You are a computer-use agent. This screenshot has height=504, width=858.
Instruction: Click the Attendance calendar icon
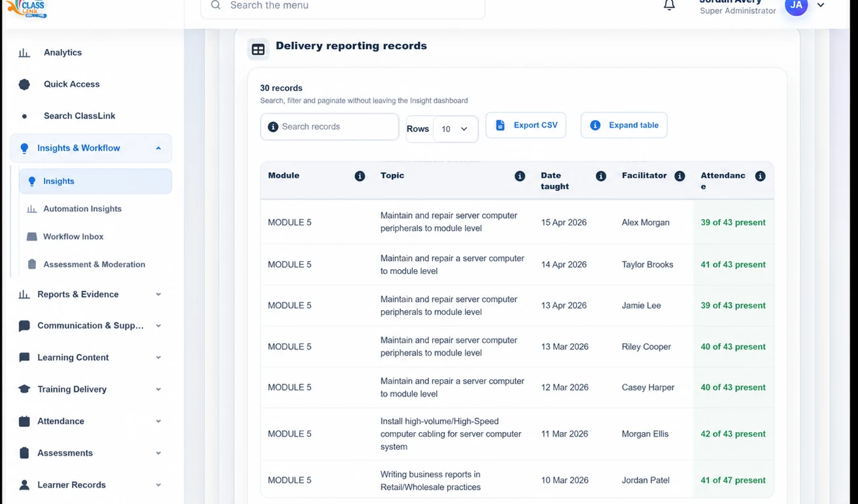tap(24, 422)
